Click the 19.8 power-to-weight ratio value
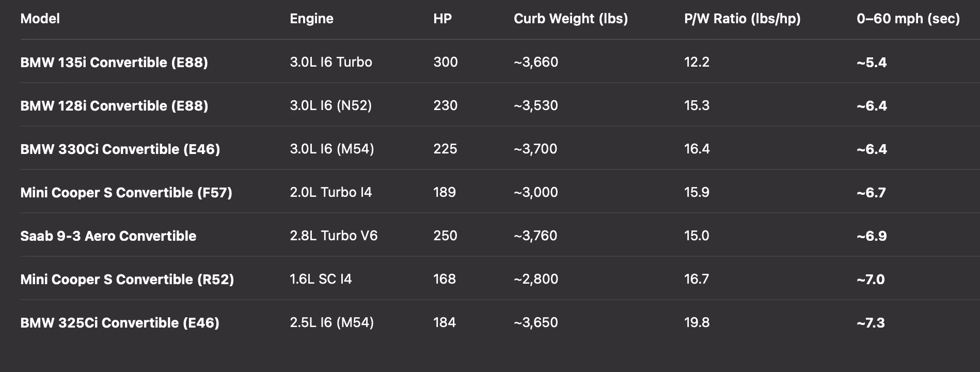The image size is (980, 372). pos(697,322)
